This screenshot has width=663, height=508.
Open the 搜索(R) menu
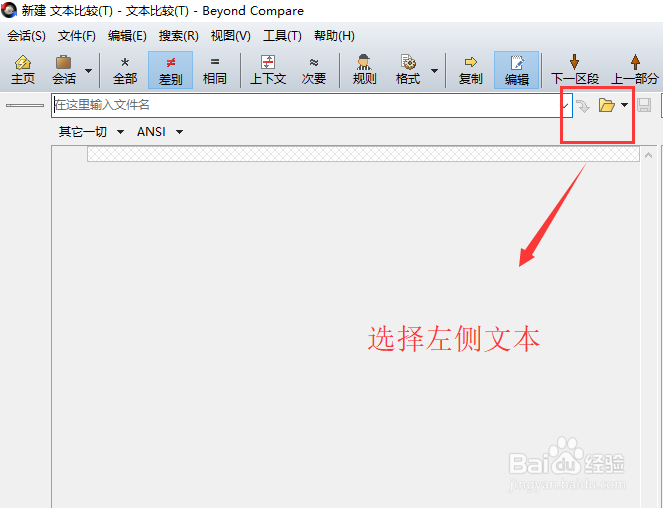178,36
